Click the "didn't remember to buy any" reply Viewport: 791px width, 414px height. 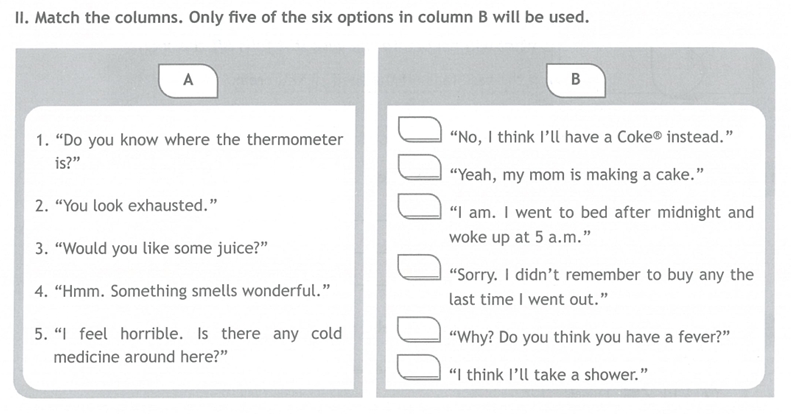tap(601, 286)
